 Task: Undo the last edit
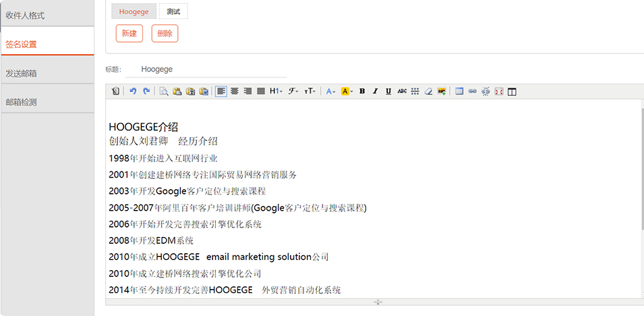point(133,91)
